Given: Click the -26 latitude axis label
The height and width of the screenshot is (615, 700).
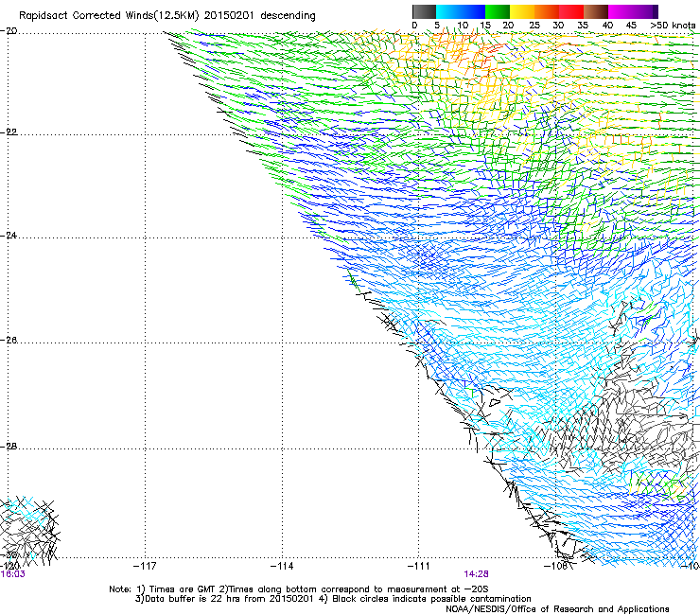Looking at the screenshot, I should [9, 341].
